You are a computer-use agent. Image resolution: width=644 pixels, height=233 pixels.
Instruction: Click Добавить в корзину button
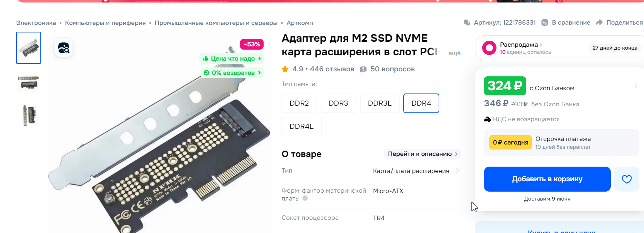coord(547,179)
